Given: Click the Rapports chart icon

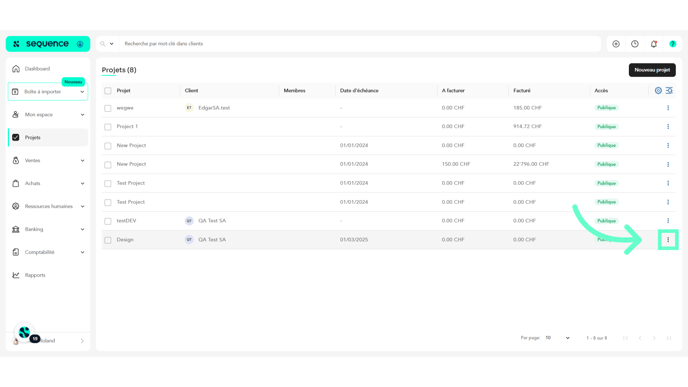Looking at the screenshot, I should (16, 275).
